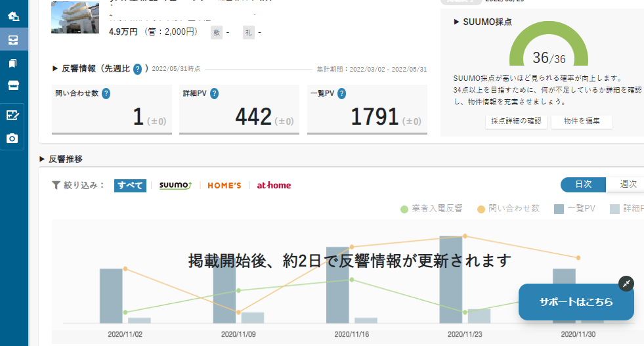Collapse the 反響推移 section
The width and height of the screenshot is (644, 346).
tap(60, 159)
